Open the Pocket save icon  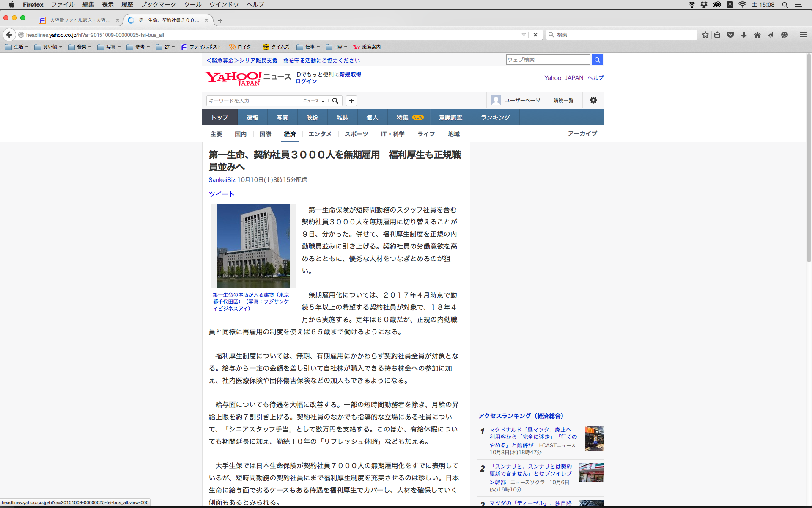point(730,35)
